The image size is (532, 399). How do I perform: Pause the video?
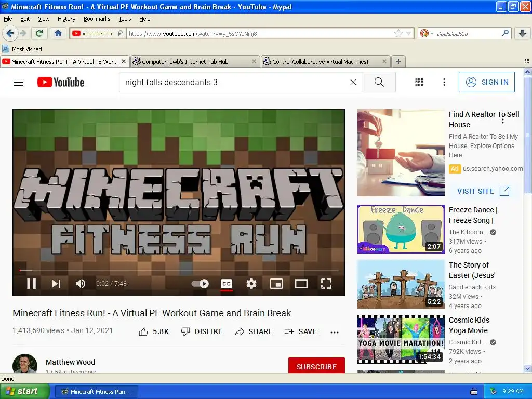(x=32, y=284)
